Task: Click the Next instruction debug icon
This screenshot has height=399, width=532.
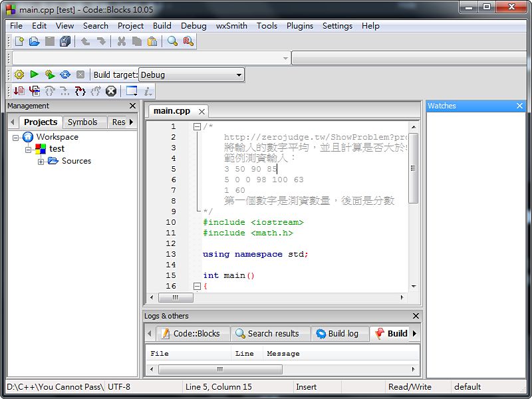Action: click(65, 91)
